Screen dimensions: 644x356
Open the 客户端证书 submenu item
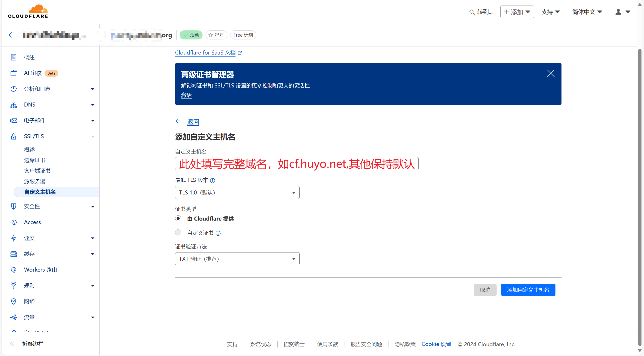coord(37,171)
